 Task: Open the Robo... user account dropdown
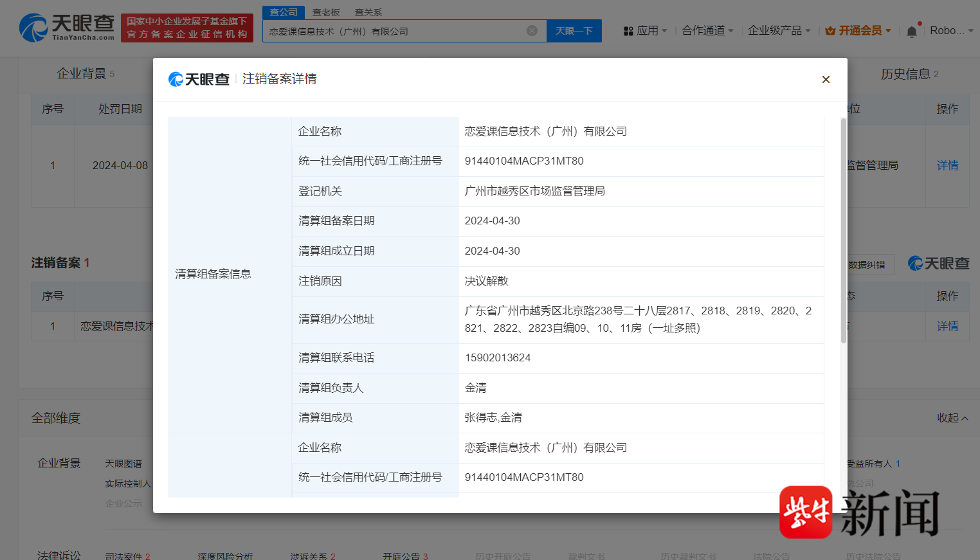tap(952, 31)
